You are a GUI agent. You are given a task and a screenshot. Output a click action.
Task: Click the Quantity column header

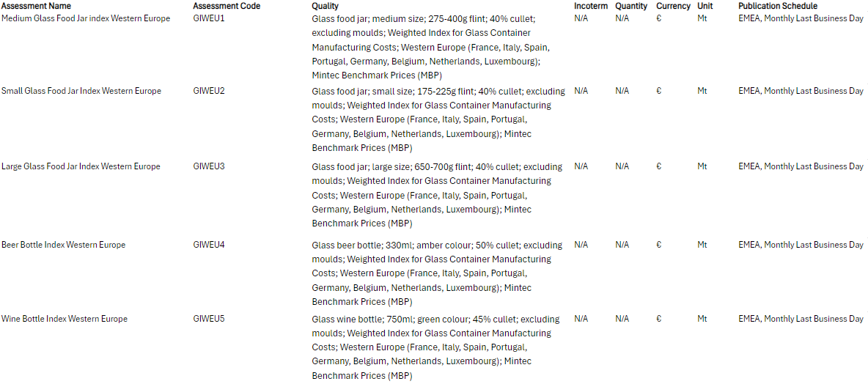631,6
